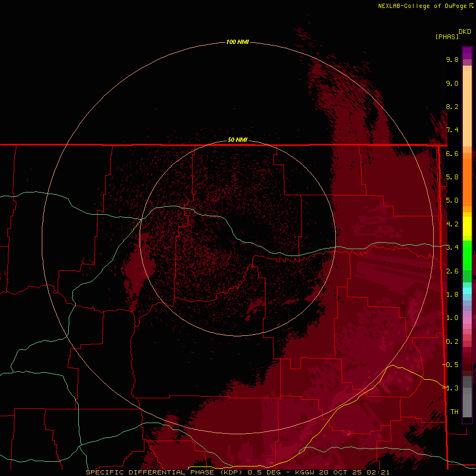Select the 9.8 value on color scale

click(x=452, y=59)
